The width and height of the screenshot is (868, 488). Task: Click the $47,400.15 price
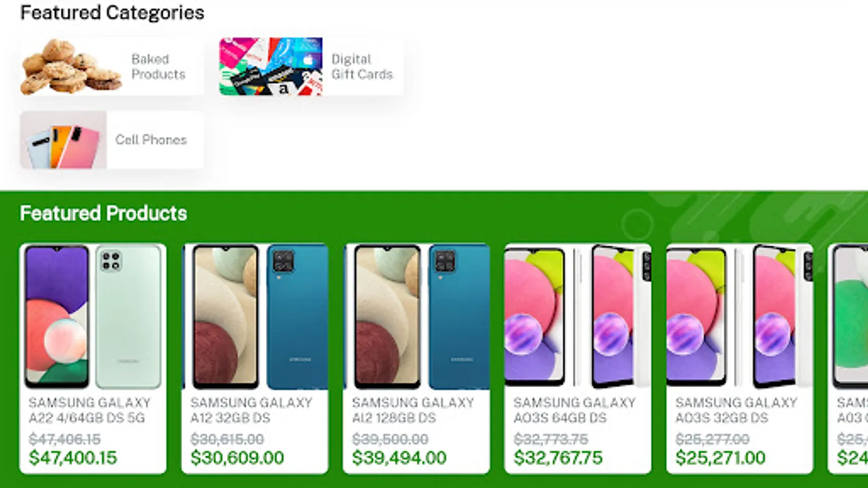click(x=73, y=458)
